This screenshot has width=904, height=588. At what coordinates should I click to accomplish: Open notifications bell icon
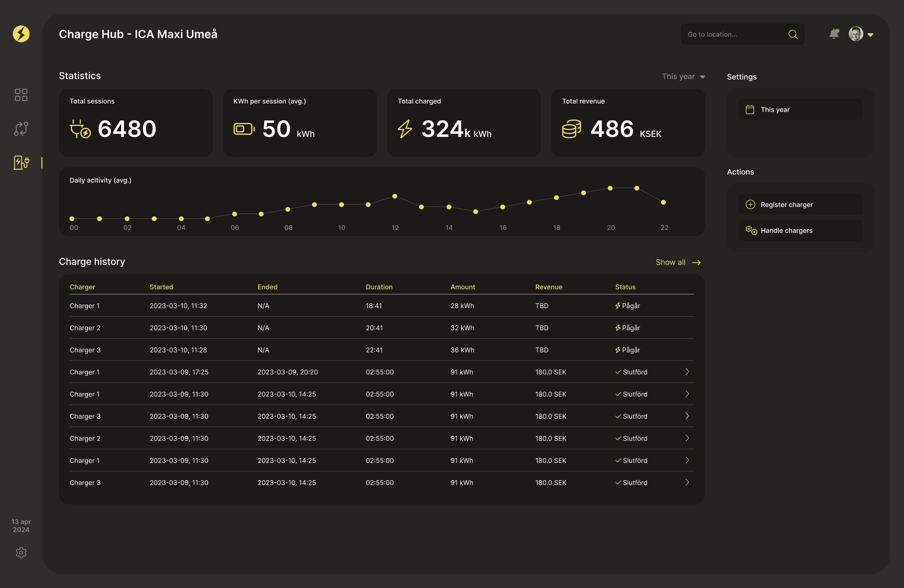pyautogui.click(x=834, y=34)
